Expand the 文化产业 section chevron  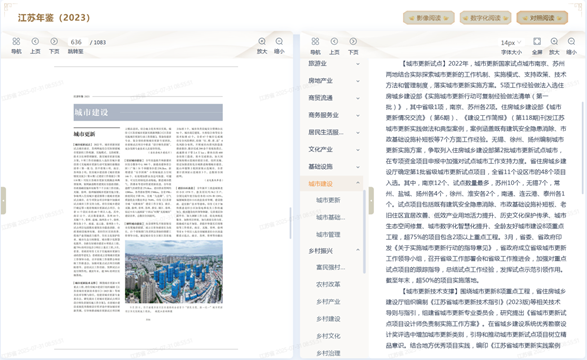coord(358,150)
